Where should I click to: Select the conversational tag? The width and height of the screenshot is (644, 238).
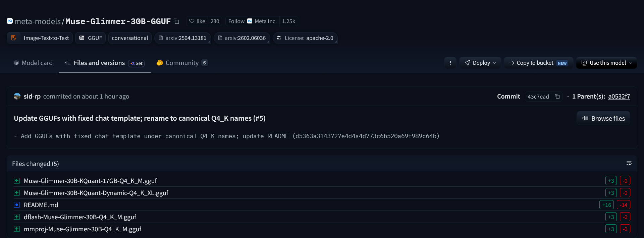[130, 38]
